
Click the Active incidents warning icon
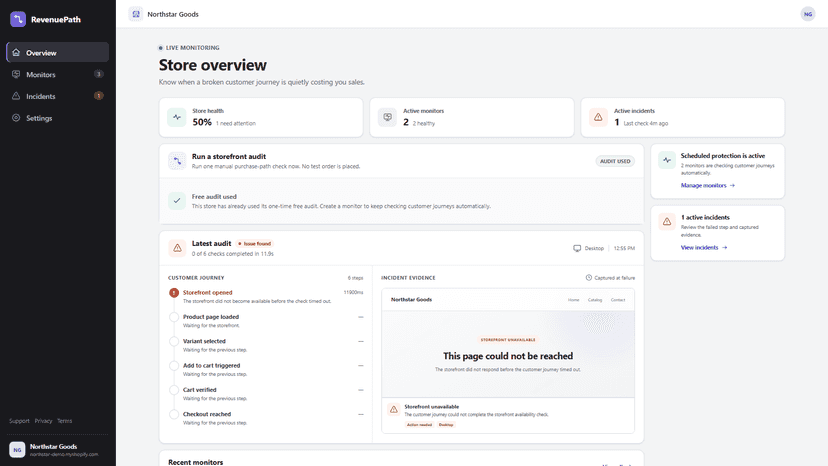598,117
